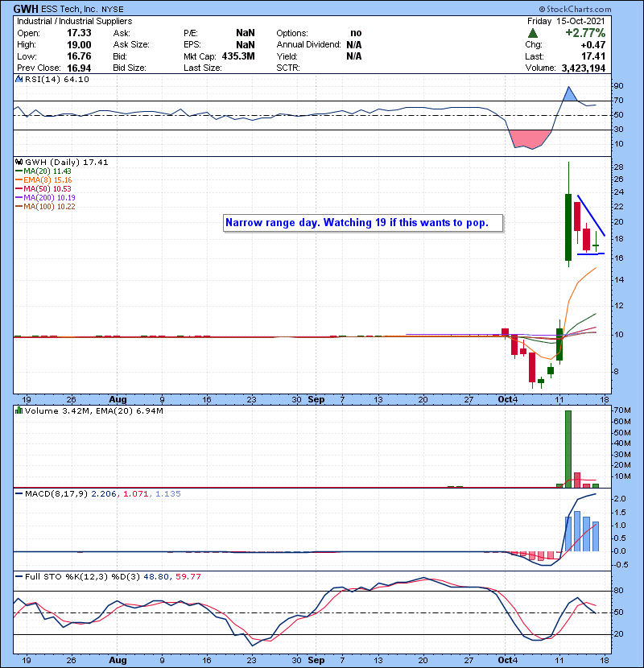This screenshot has width=644, height=668.
Task: Click the GWH ticker symbol title
Action: pos(26,9)
